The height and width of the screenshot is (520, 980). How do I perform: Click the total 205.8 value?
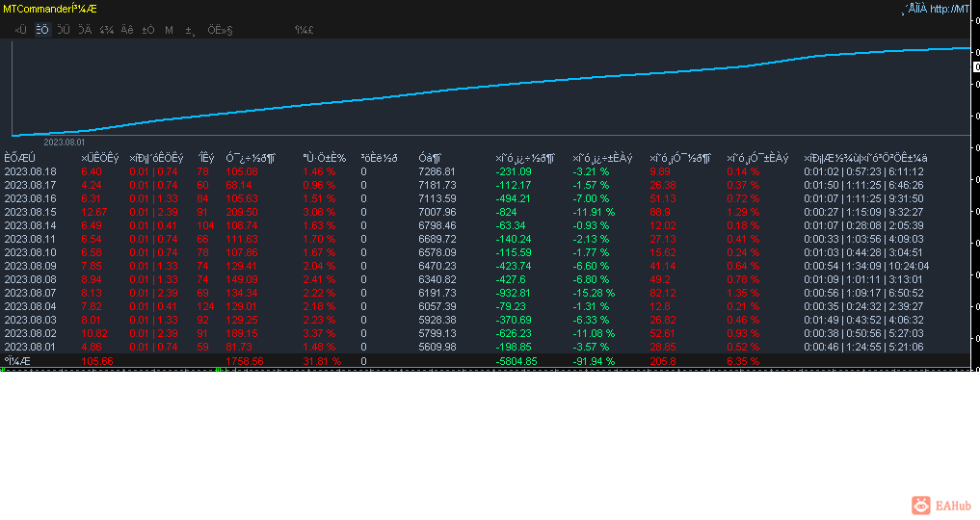click(x=663, y=361)
